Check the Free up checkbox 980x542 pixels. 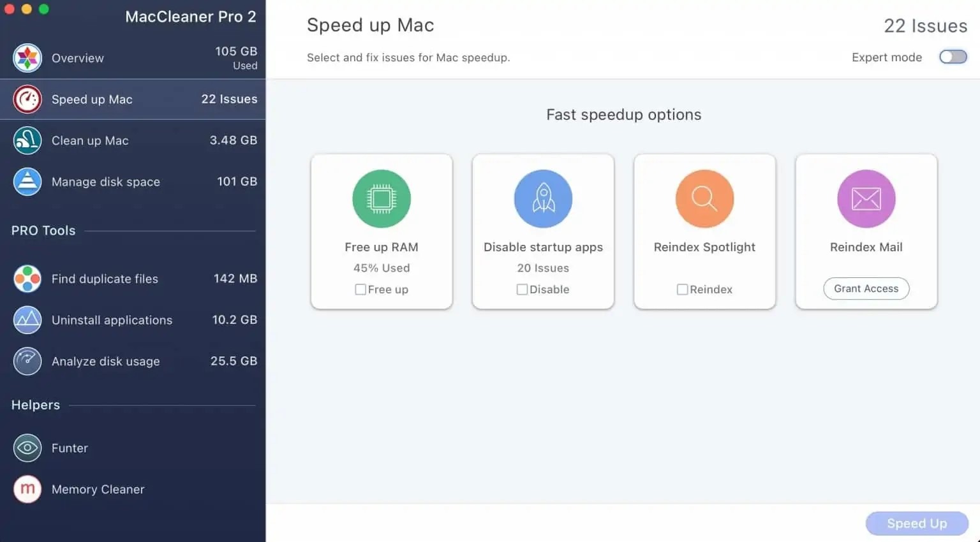(x=360, y=289)
